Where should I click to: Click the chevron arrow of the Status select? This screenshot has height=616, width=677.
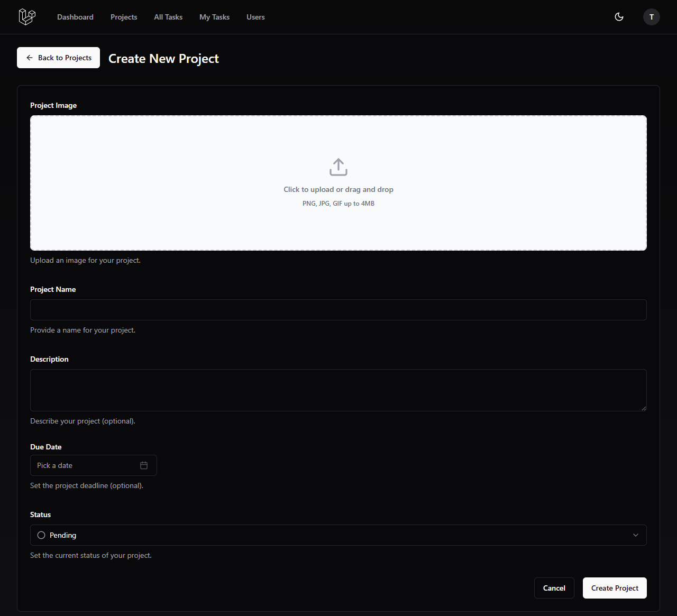[636, 535]
